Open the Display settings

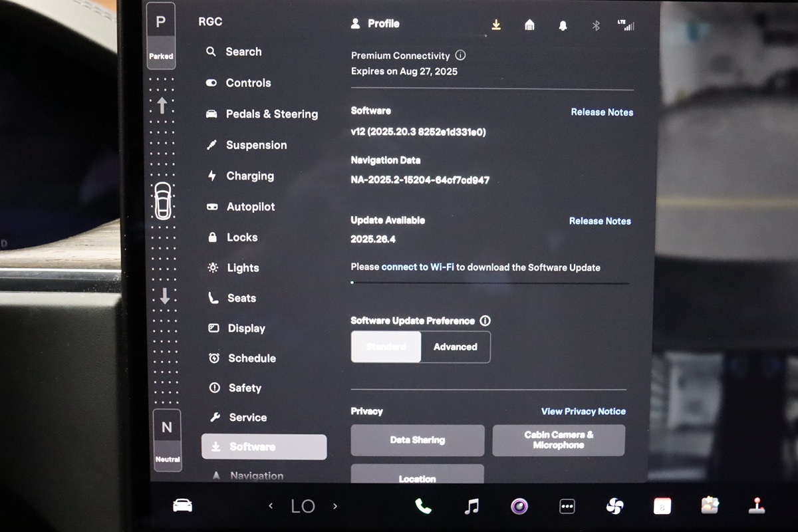click(237, 329)
